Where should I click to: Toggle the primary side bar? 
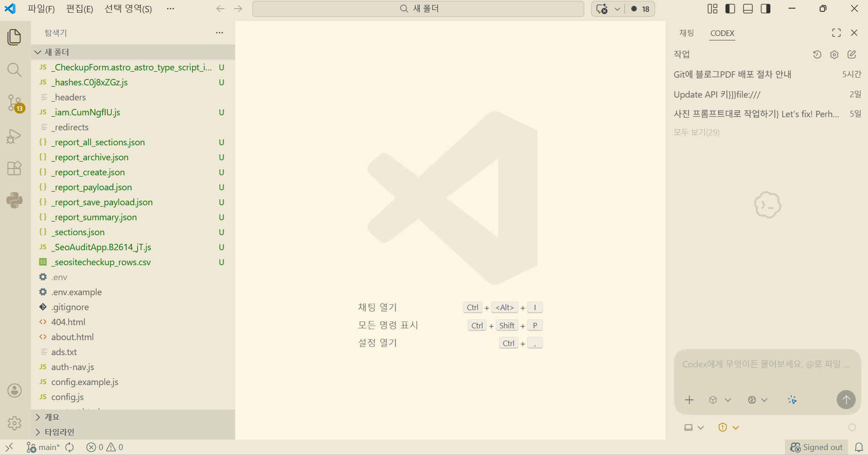pos(730,9)
